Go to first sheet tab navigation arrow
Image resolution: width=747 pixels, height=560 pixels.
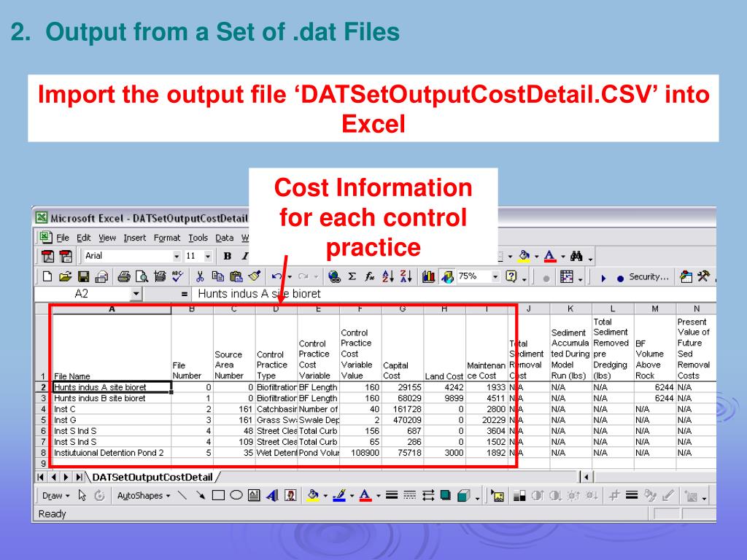(x=41, y=477)
